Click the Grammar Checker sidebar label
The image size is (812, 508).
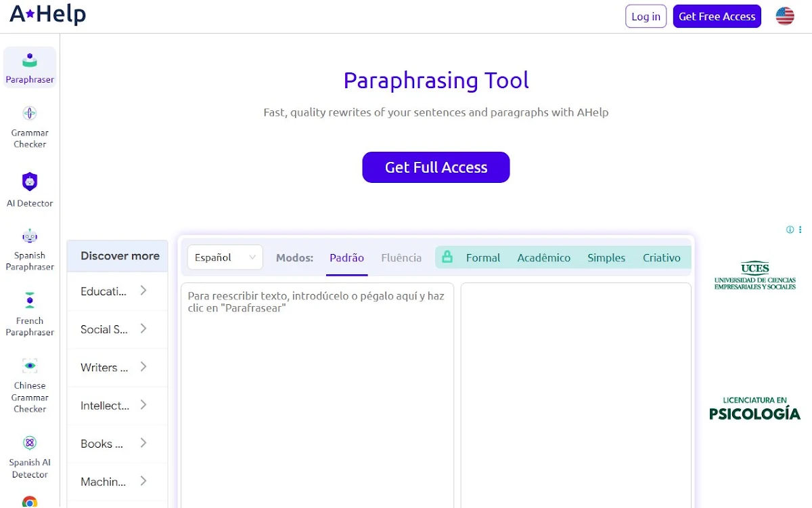[x=30, y=139]
